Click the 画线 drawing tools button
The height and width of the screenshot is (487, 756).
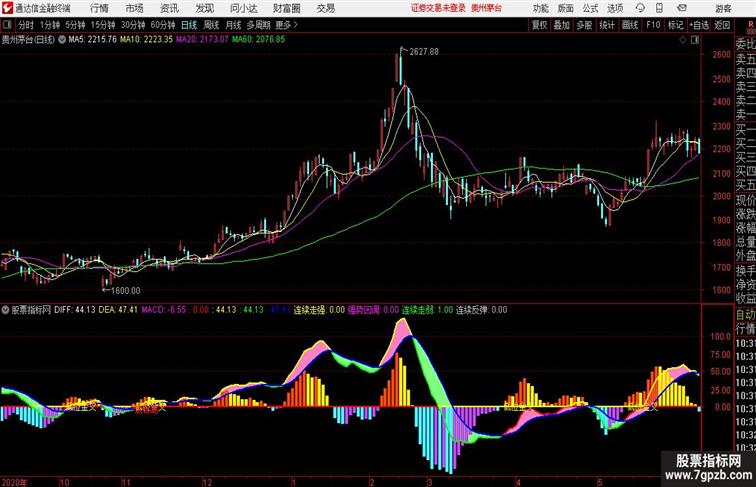coord(630,25)
